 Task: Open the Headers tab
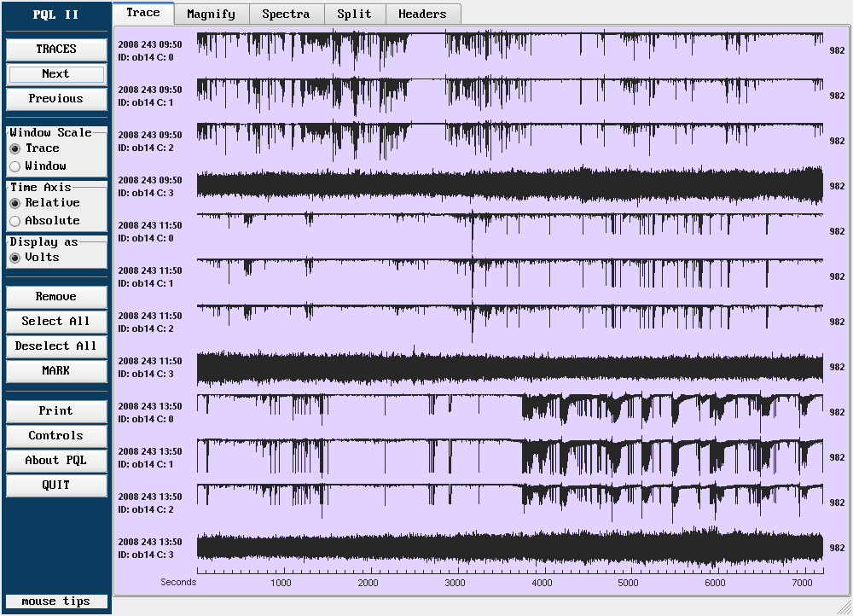(422, 14)
